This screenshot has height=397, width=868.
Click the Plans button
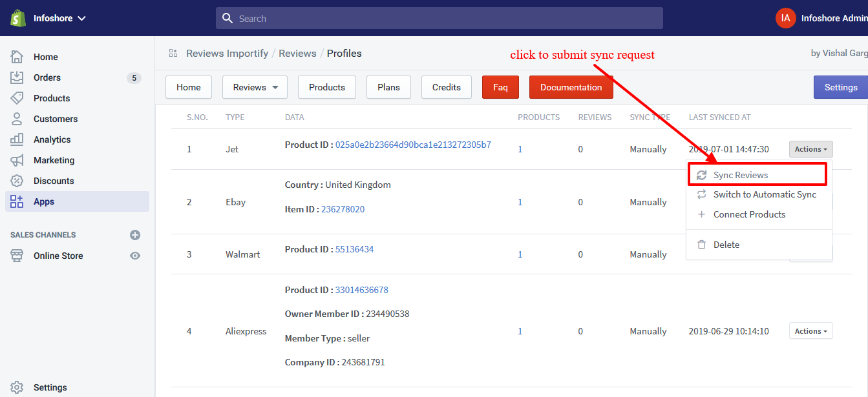click(x=388, y=87)
